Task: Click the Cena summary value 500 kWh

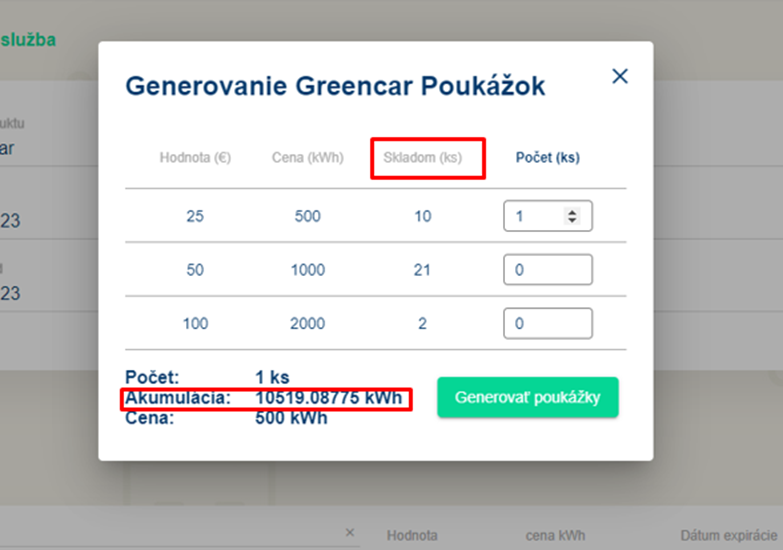Action: point(291,418)
